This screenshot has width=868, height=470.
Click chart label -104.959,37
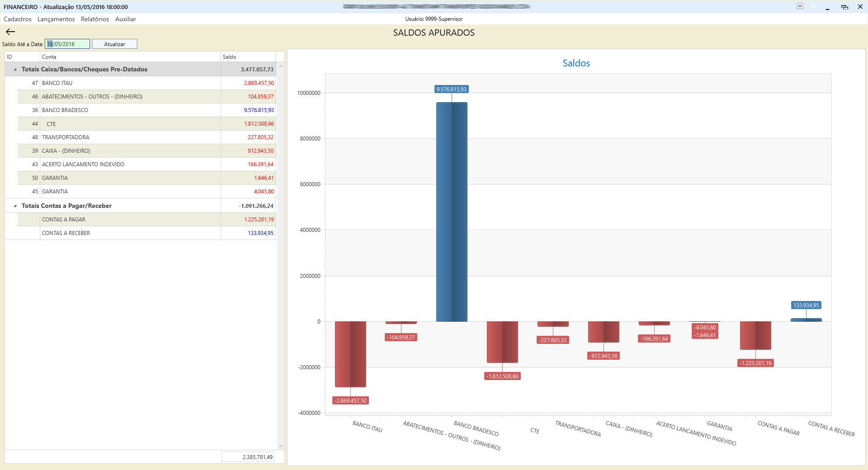401,338
